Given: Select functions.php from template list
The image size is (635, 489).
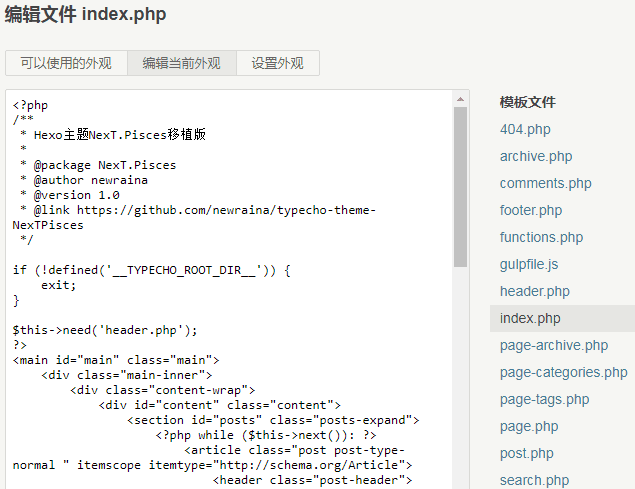Looking at the screenshot, I should pos(541,237).
